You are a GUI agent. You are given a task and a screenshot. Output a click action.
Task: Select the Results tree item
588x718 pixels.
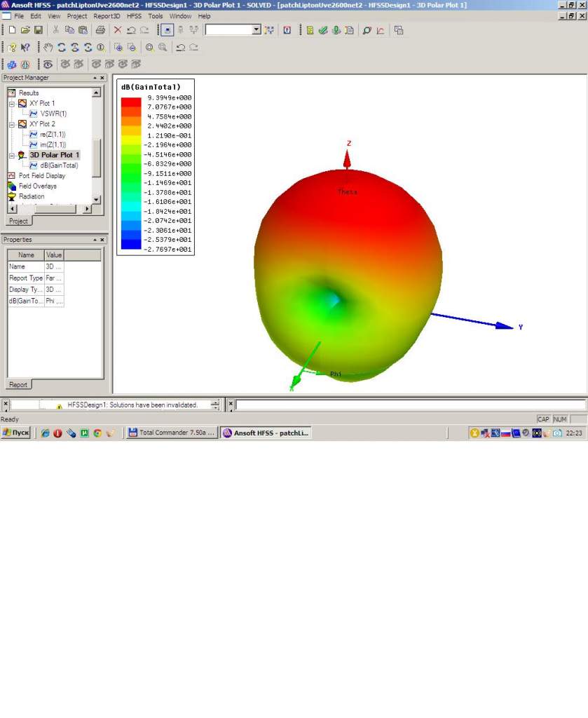pos(28,93)
